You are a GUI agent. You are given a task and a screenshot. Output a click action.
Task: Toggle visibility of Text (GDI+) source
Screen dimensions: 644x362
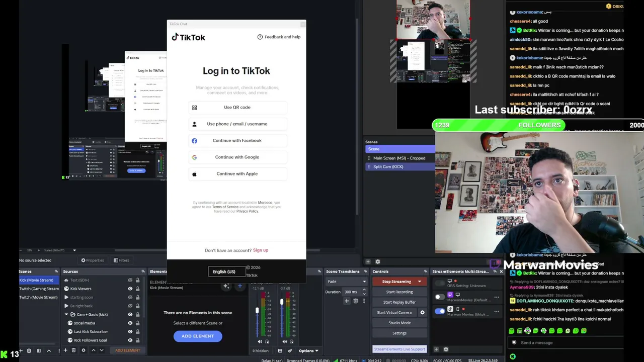click(130, 280)
